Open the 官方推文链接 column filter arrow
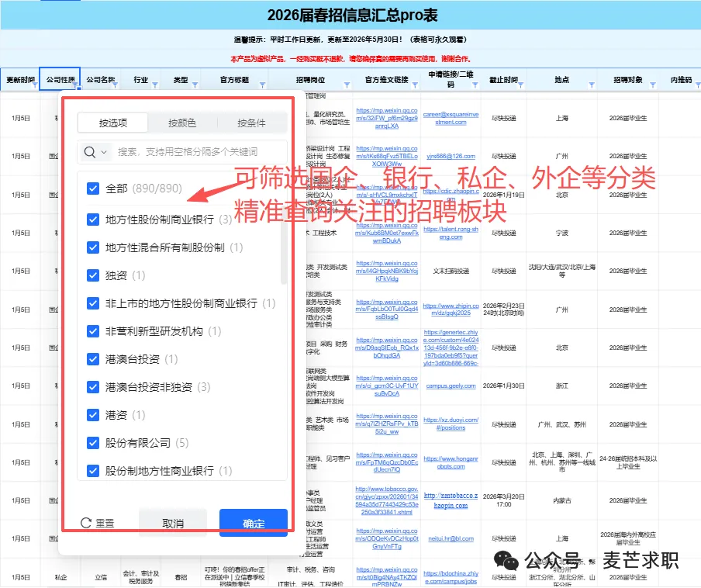 pyautogui.click(x=415, y=85)
